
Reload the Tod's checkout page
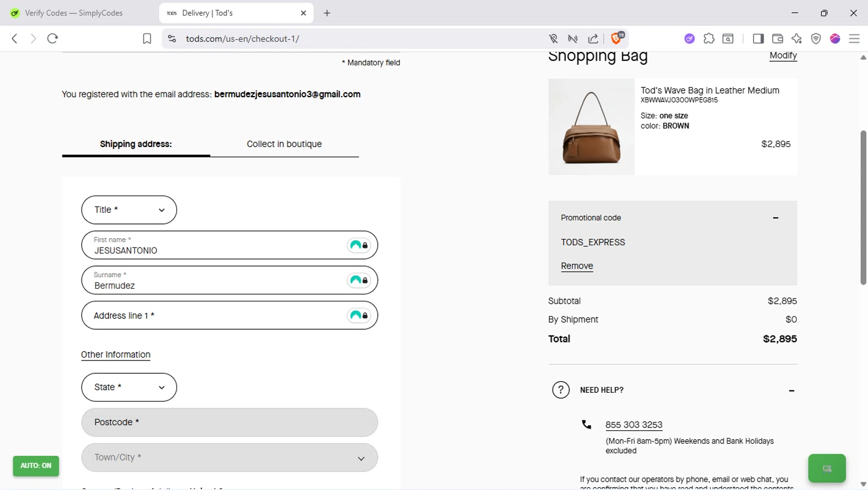pos(53,39)
